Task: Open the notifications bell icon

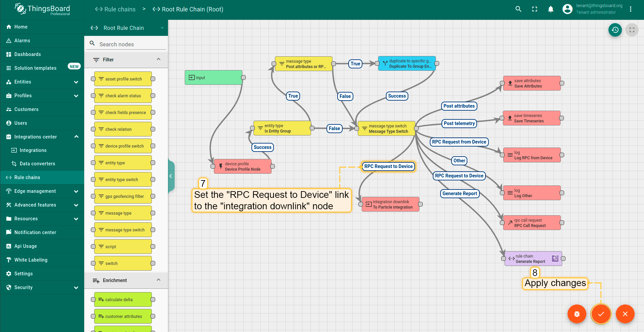Action: [550, 9]
